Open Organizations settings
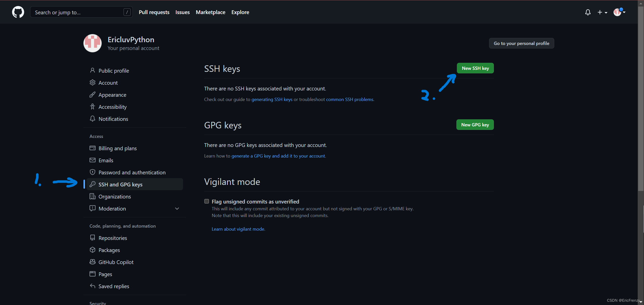Screen dimensions: 644x305 135,196
